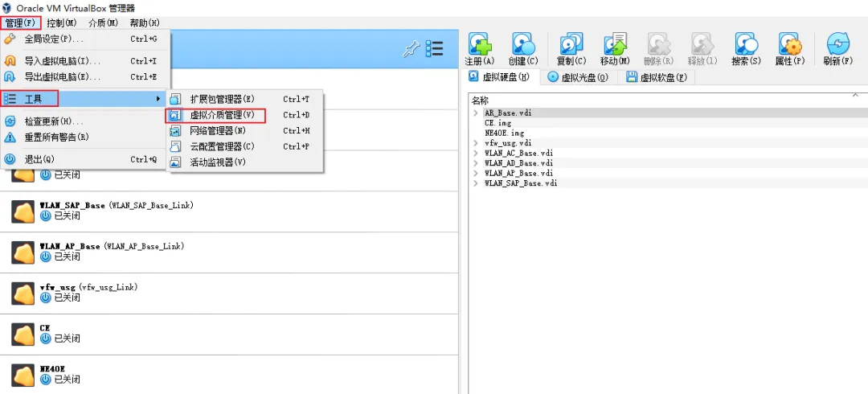Select the WLAN_SAP_Base.vdi file name
868x394 pixels.
coord(520,183)
